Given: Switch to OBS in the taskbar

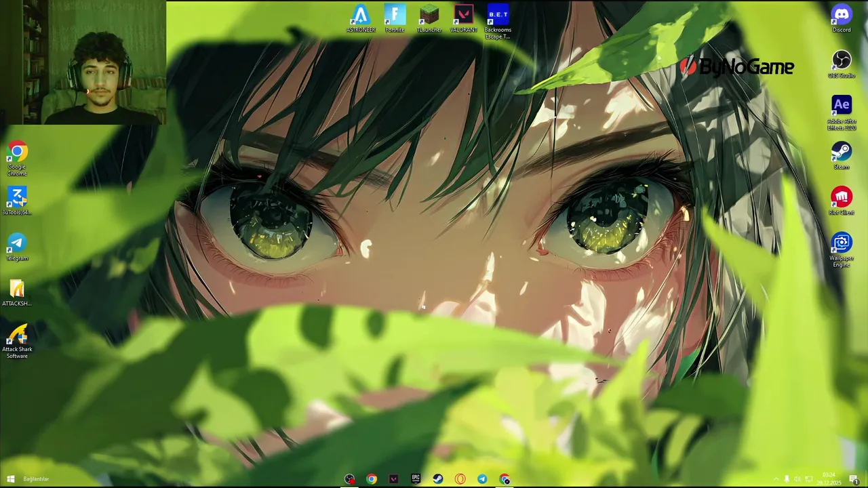Looking at the screenshot, I should [x=349, y=479].
